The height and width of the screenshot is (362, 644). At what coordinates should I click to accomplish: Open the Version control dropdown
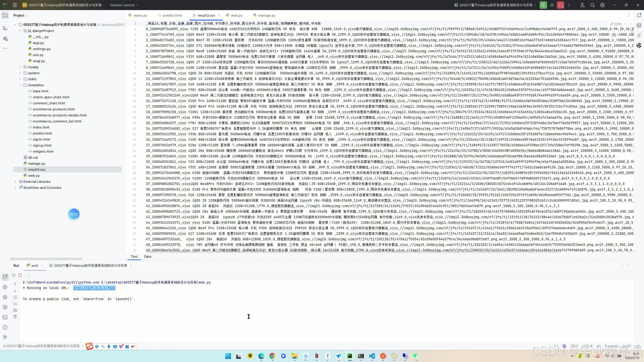click(124, 5)
